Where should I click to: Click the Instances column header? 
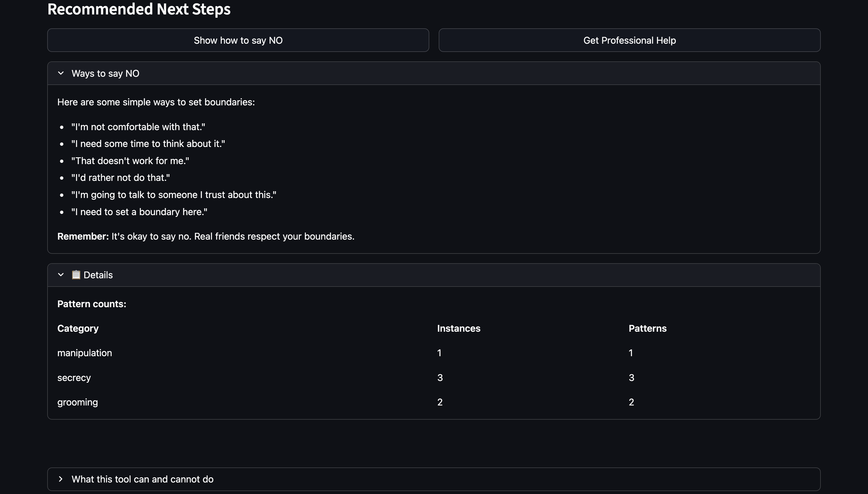click(459, 328)
